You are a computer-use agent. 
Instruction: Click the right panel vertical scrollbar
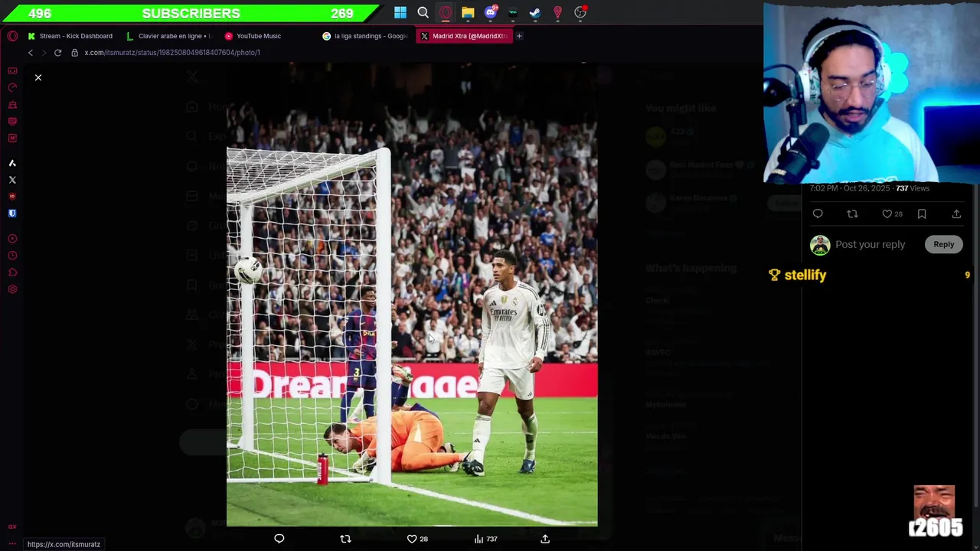coord(976,344)
